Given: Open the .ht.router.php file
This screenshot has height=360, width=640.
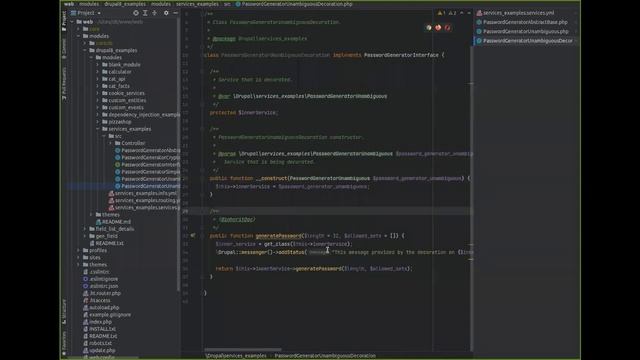Looking at the screenshot, I should click(102, 293).
